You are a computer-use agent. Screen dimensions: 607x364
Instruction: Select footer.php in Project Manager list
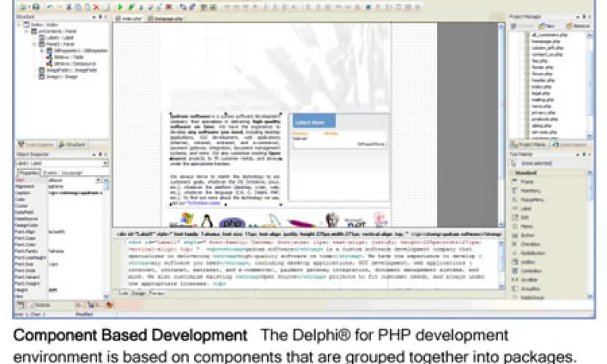tap(542, 67)
